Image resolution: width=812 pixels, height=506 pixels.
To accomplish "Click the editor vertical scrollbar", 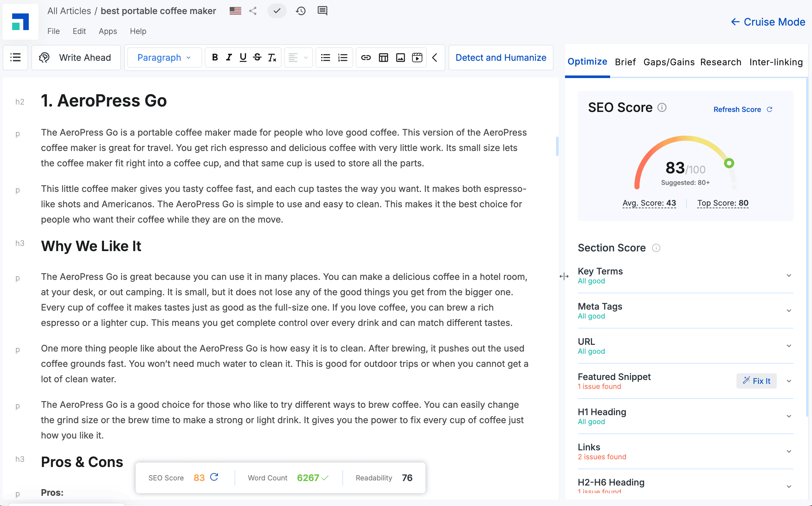I will [x=557, y=146].
